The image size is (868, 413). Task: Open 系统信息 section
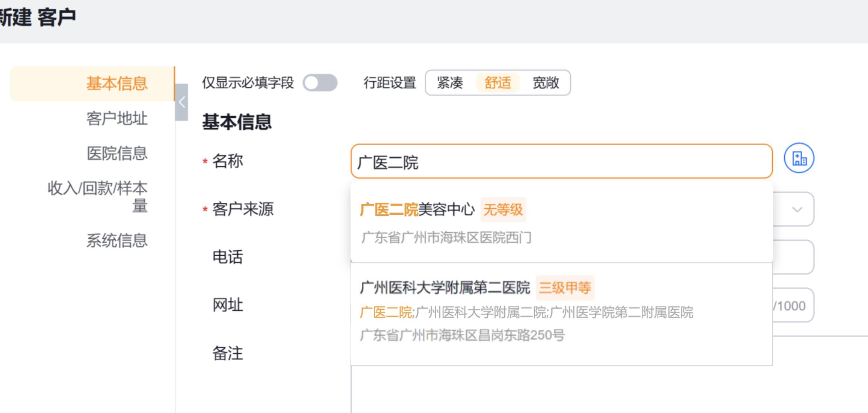[x=116, y=241]
